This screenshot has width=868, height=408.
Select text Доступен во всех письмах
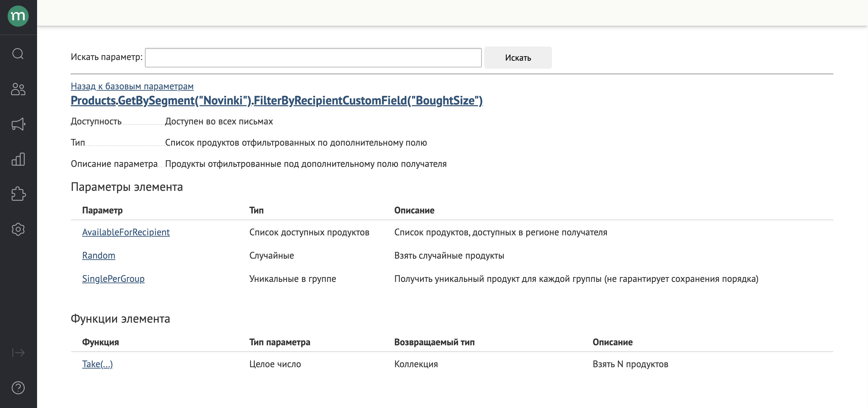[219, 121]
